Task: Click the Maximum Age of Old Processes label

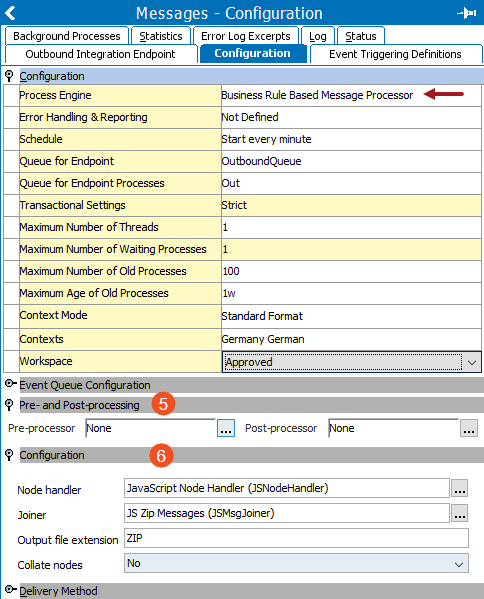Action: coord(94,293)
